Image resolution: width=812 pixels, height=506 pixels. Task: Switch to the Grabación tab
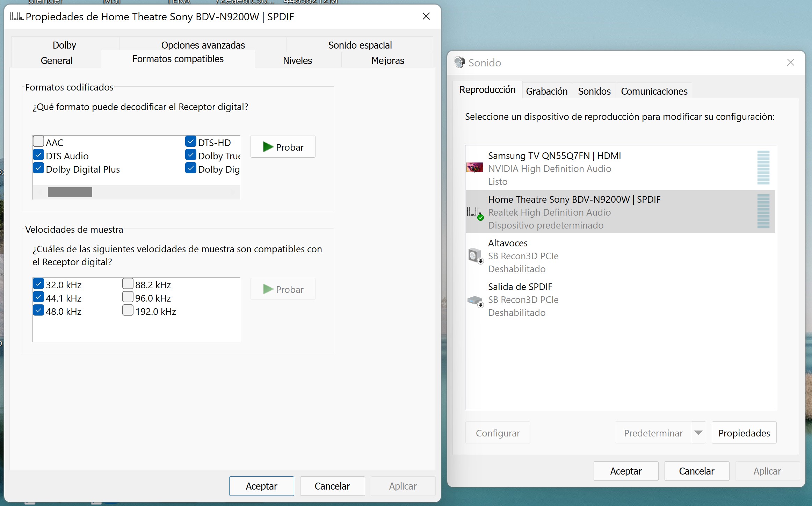pos(547,91)
